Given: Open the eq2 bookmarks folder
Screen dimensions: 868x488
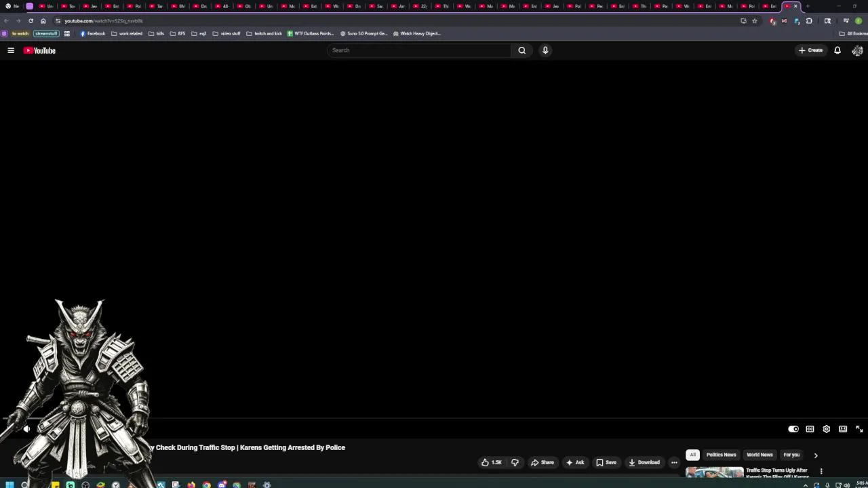Looking at the screenshot, I should point(199,33).
